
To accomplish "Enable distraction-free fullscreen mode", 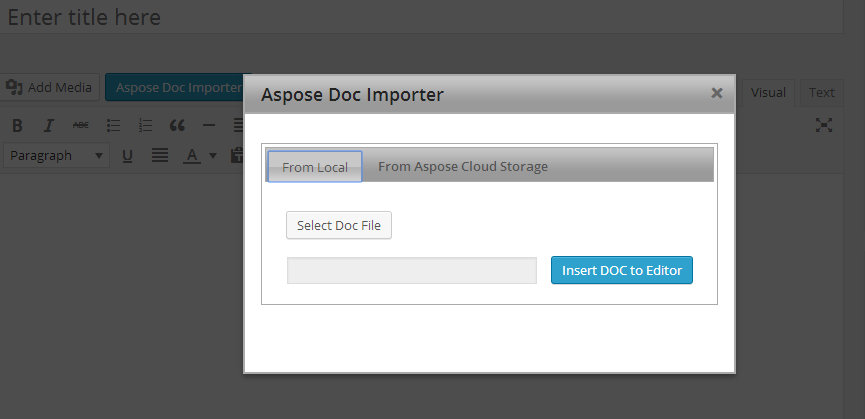I will point(824,125).
